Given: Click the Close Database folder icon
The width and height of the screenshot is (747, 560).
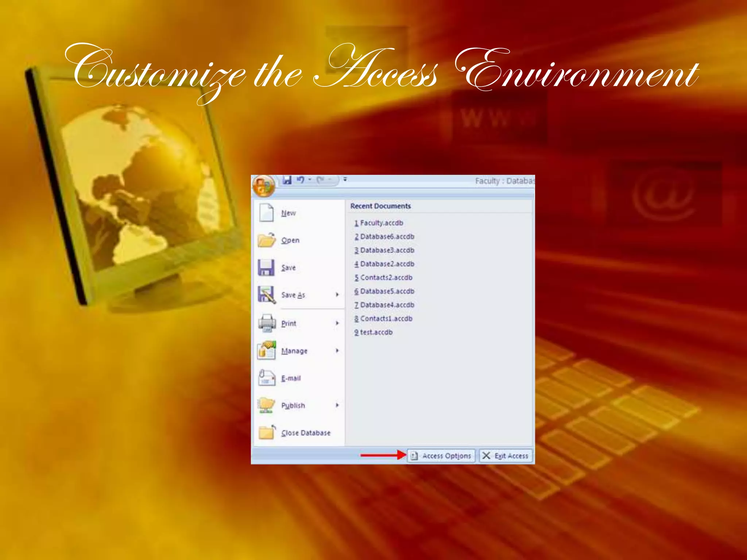Looking at the screenshot, I should 267,433.
